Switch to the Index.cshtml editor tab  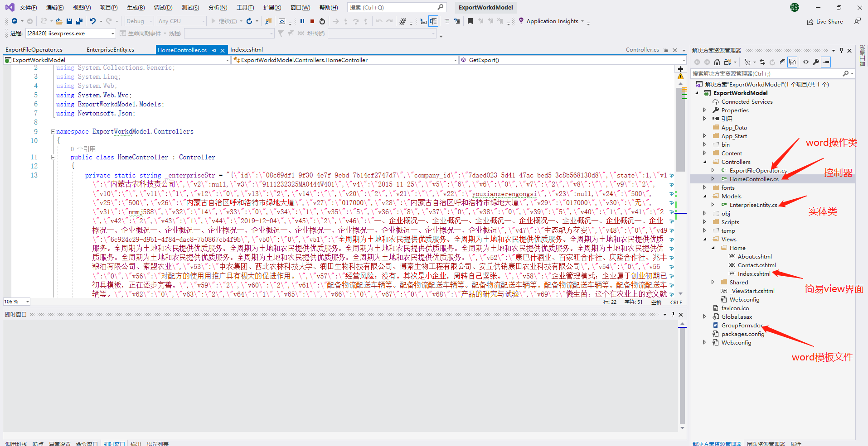click(246, 50)
